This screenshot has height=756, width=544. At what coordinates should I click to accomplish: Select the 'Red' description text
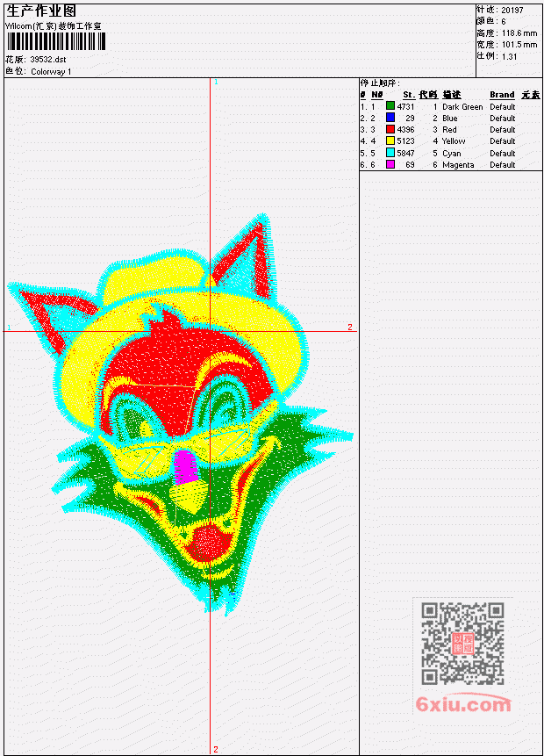pyautogui.click(x=449, y=130)
